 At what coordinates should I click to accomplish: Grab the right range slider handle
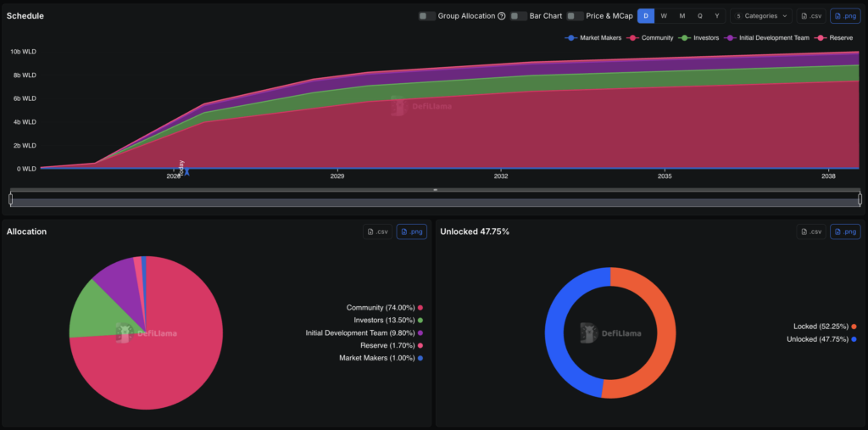pyautogui.click(x=860, y=198)
